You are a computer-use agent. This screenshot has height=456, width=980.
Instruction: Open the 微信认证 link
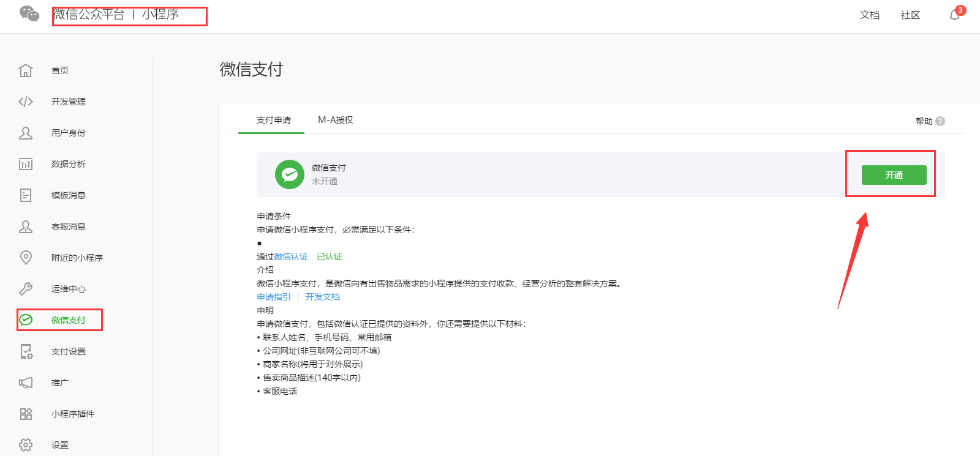tap(291, 256)
